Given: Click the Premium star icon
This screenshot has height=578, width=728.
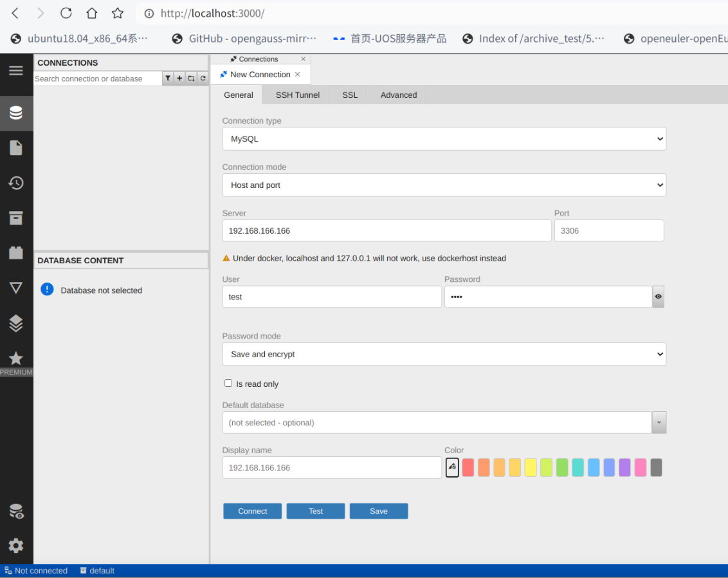Looking at the screenshot, I should pos(16,359).
